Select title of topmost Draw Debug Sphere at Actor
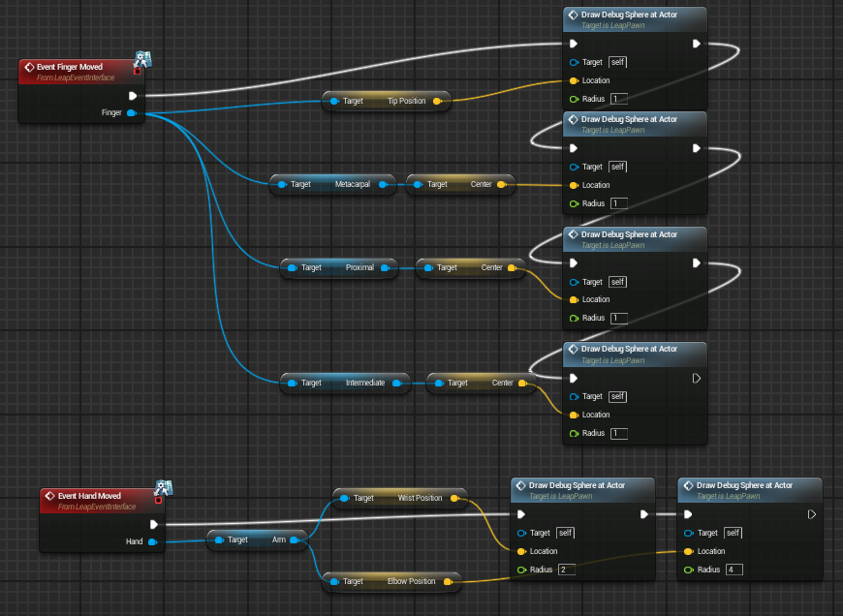Image resolution: width=843 pixels, height=616 pixels. (x=629, y=15)
